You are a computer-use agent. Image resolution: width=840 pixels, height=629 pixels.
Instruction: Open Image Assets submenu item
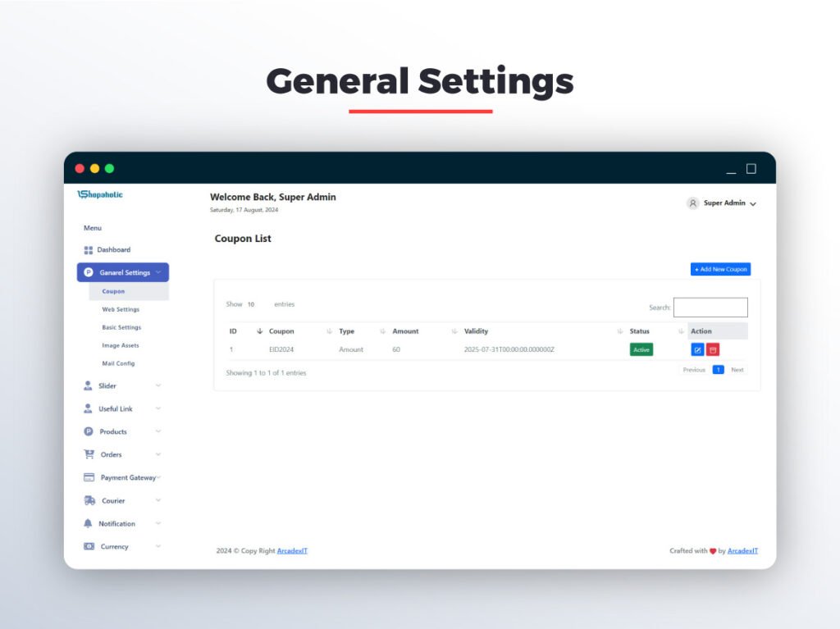point(121,345)
